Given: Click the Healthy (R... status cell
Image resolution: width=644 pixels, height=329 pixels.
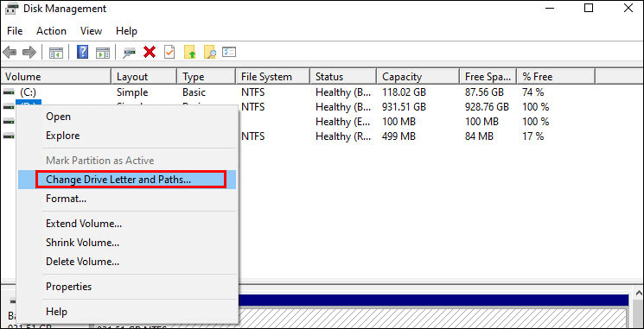Looking at the screenshot, I should pos(343,136).
